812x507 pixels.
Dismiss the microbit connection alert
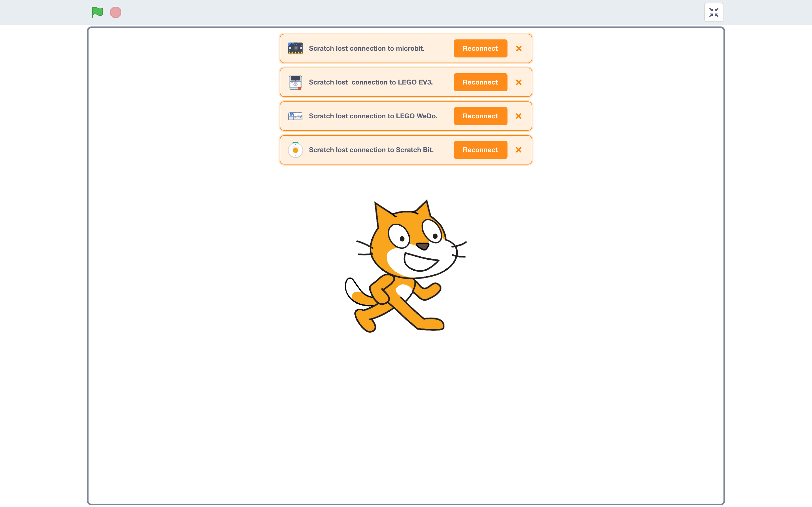518,48
